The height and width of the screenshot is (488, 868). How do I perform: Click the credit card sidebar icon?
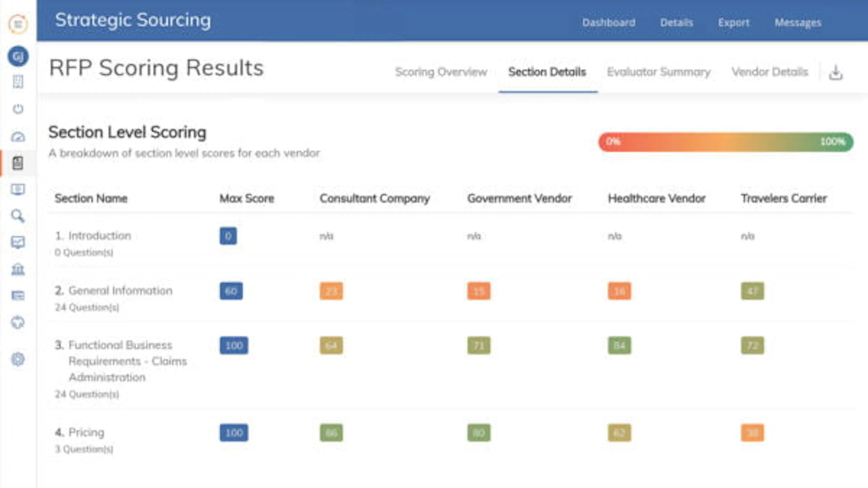pyautogui.click(x=18, y=296)
